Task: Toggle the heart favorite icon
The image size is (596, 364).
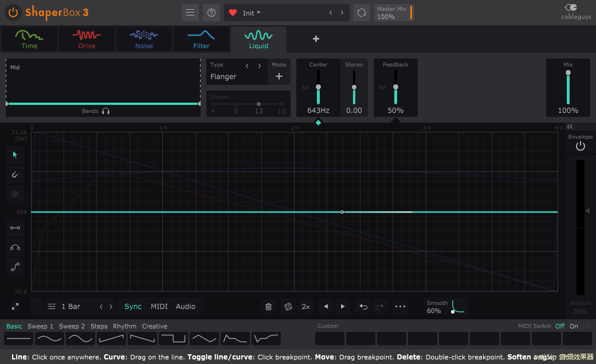Action: point(233,13)
